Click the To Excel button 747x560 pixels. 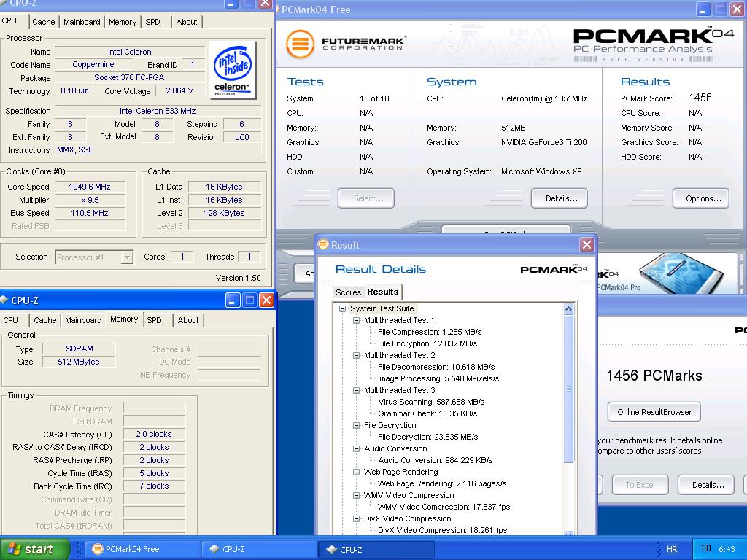(x=640, y=485)
